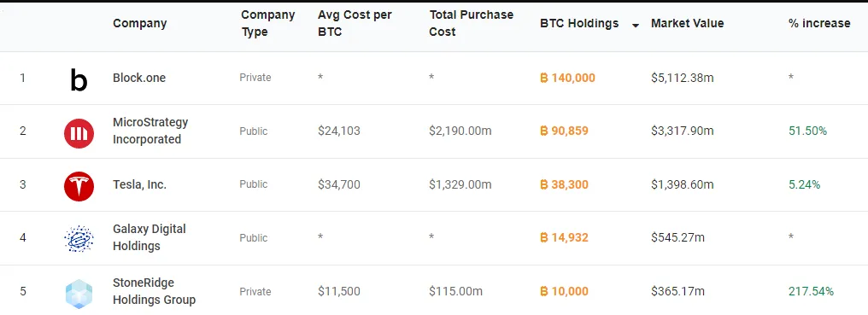The width and height of the screenshot is (868, 315).
Task: Toggle sort arrow beside BTC Holdings
Action: pyautogui.click(x=636, y=26)
